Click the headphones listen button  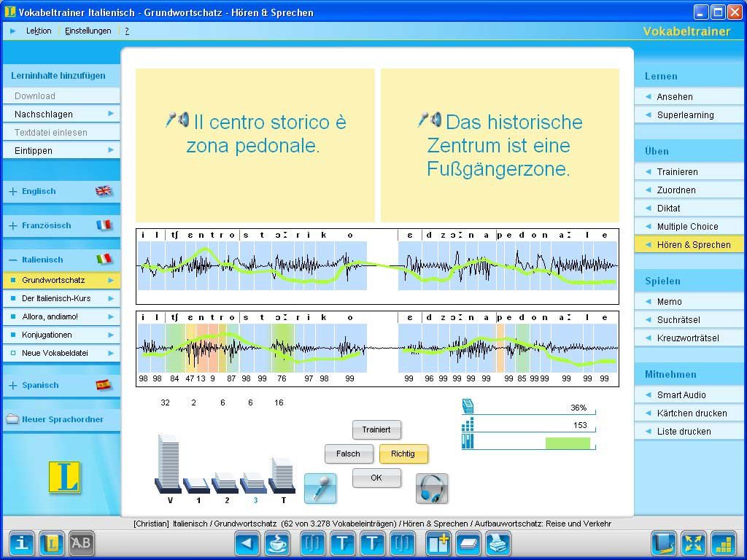[x=432, y=488]
